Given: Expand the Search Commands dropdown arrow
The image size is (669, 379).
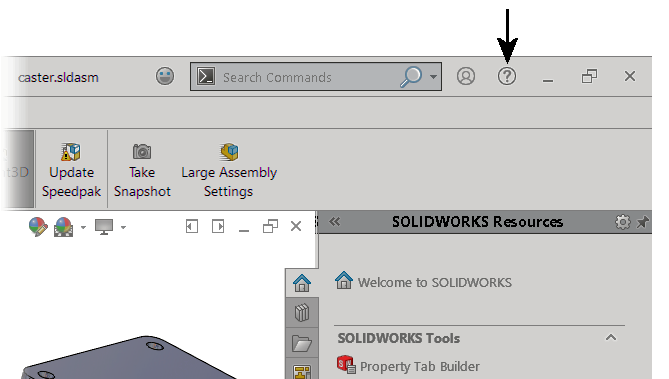Looking at the screenshot, I should pyautogui.click(x=433, y=77).
